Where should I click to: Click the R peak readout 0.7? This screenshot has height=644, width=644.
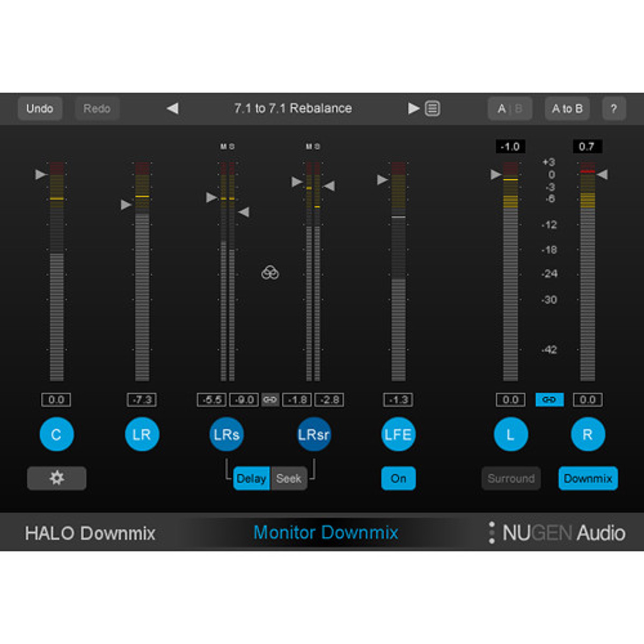pyautogui.click(x=587, y=147)
